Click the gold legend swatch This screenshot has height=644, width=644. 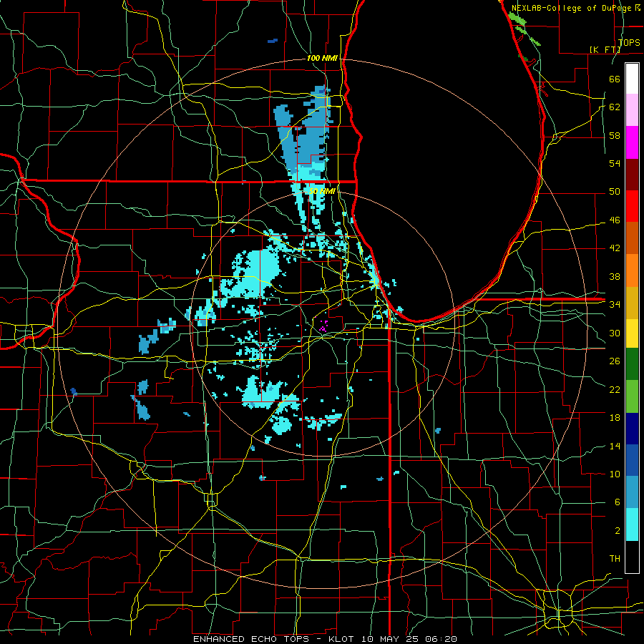point(632,302)
